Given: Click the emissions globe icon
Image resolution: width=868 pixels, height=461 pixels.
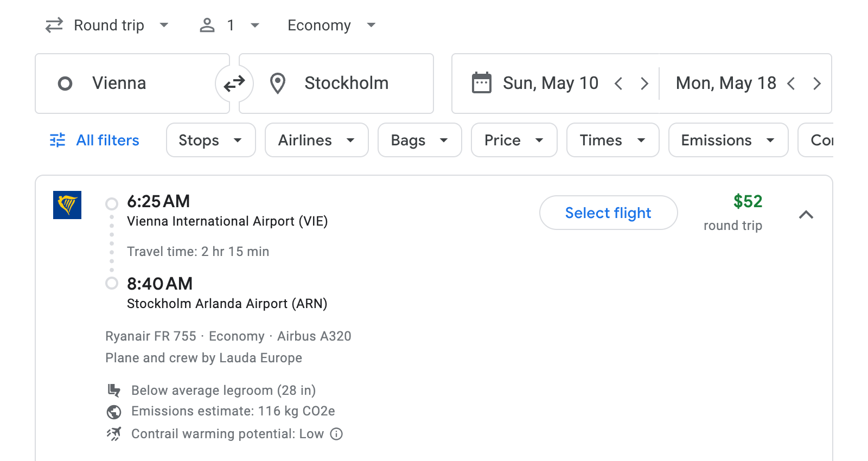Looking at the screenshot, I should tap(114, 412).
